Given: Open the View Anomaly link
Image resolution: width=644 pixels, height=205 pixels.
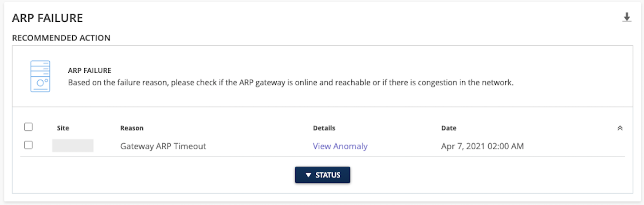Looking at the screenshot, I should [340, 146].
